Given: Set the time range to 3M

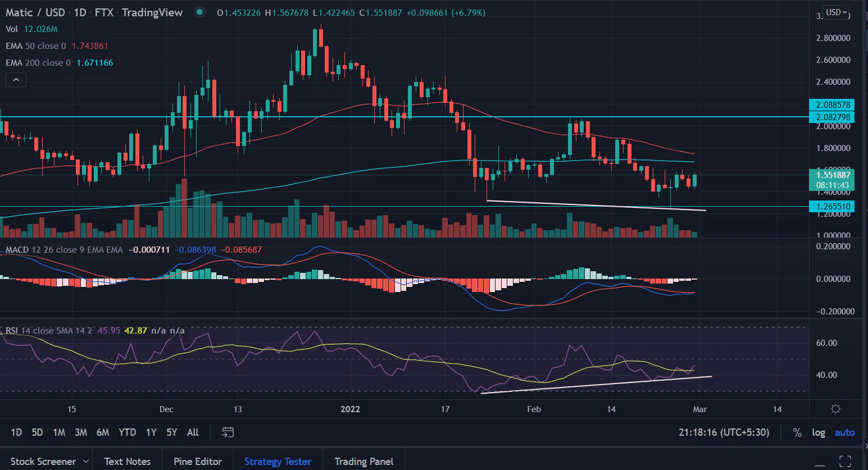Looking at the screenshot, I should coord(81,432).
